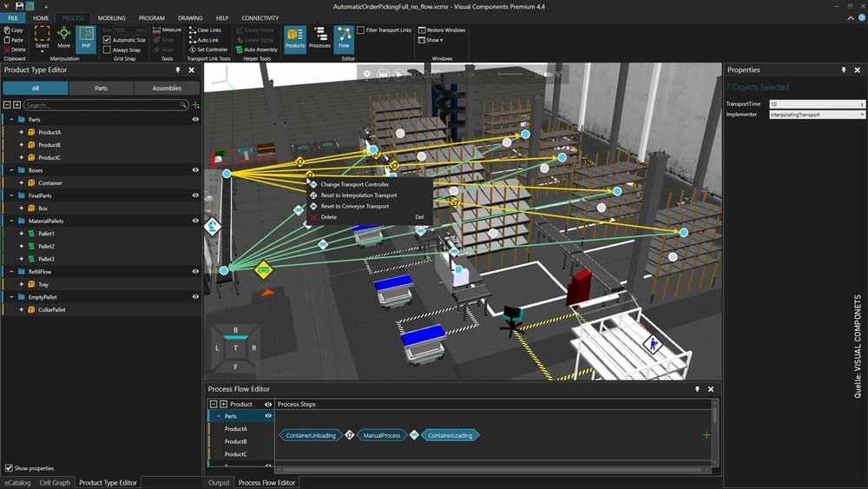Uncheck the Automatic Size checkbox
The image size is (868, 489).
pos(107,40)
